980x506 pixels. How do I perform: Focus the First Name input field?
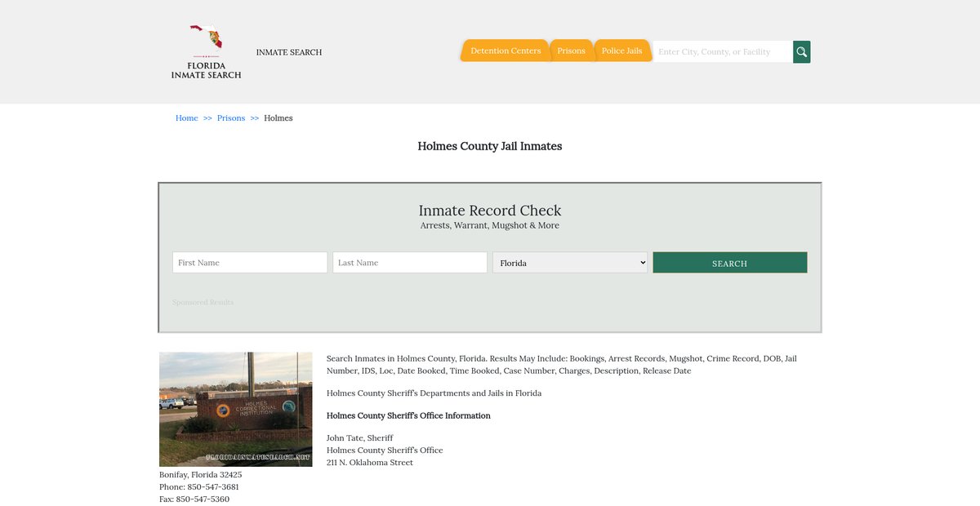[x=250, y=262]
